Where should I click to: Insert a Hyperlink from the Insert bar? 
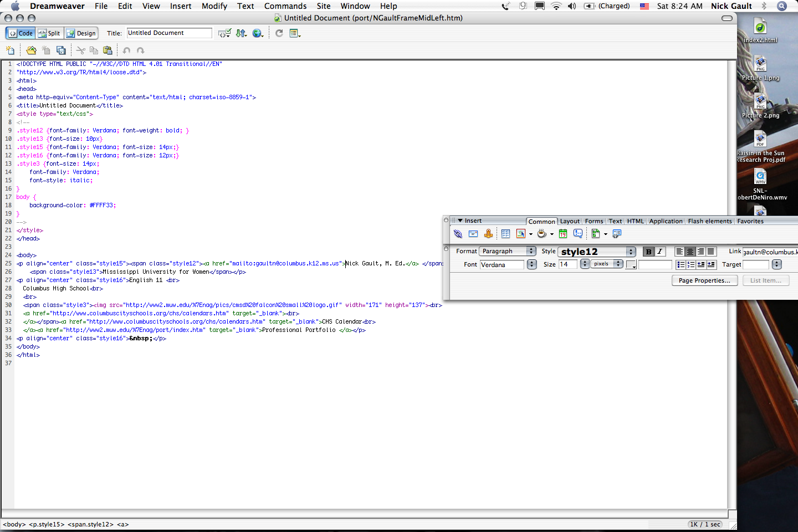coord(458,234)
